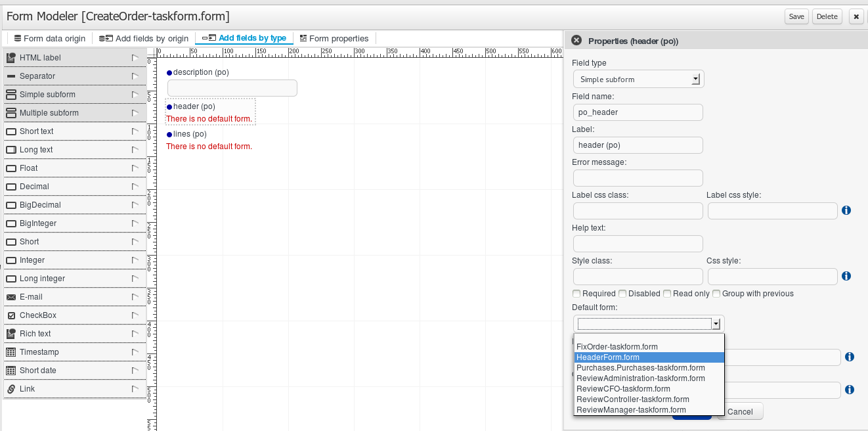Open the Add fields by origin tab
Viewport: 868px width, 431px height.
coord(144,38)
